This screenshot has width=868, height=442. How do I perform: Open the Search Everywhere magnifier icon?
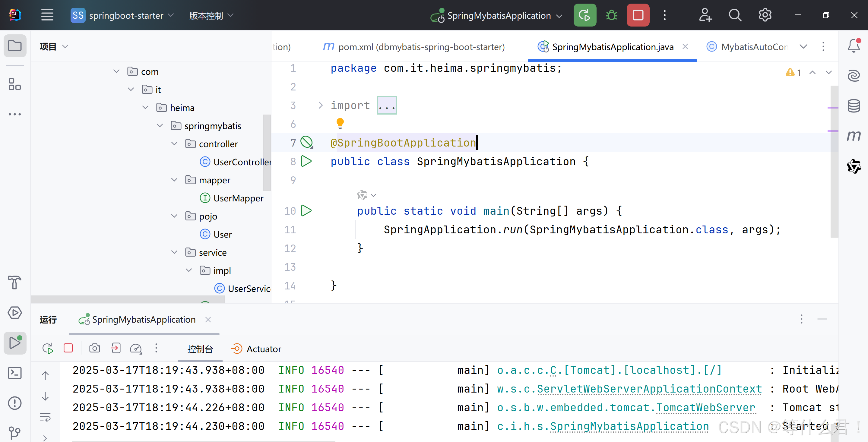click(735, 15)
